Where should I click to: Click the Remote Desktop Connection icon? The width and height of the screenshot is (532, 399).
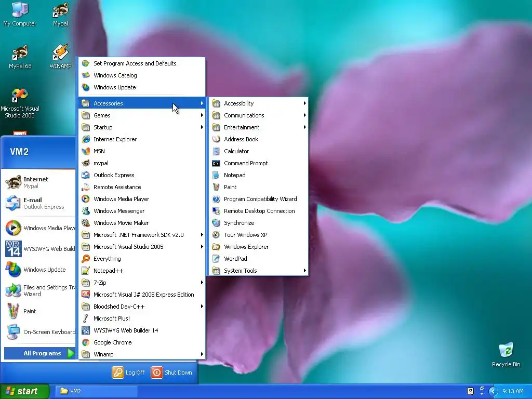(216, 211)
